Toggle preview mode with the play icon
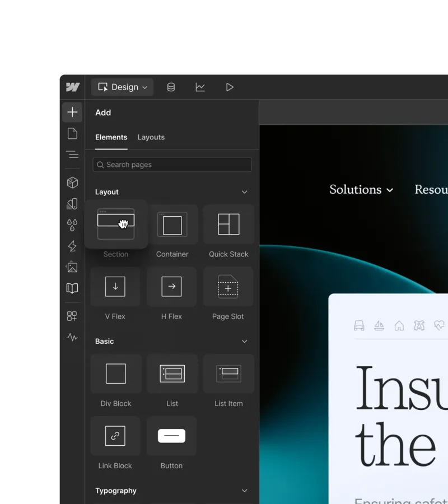This screenshot has height=504, width=448. point(229,87)
